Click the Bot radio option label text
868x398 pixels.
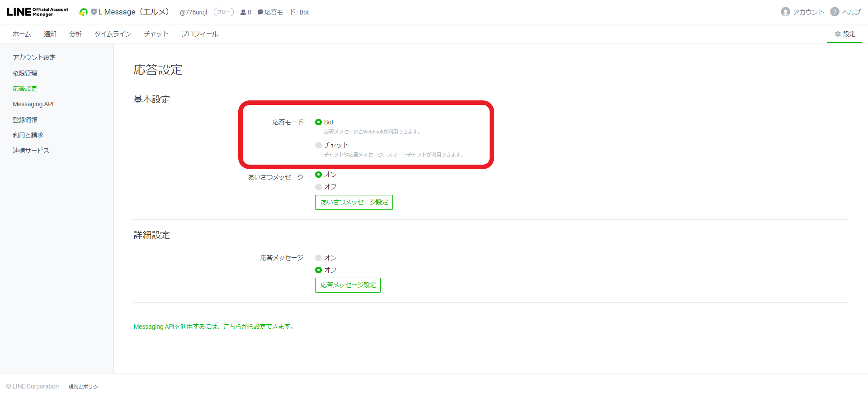(329, 122)
